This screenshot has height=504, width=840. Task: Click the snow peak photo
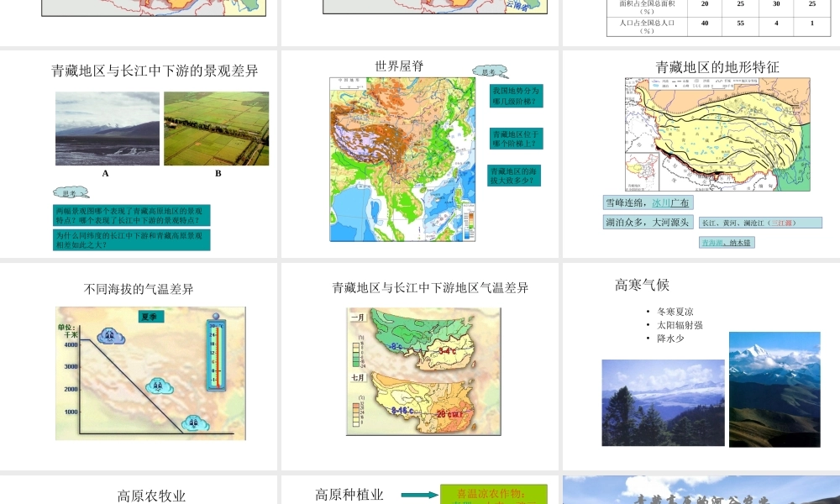[x=774, y=390]
